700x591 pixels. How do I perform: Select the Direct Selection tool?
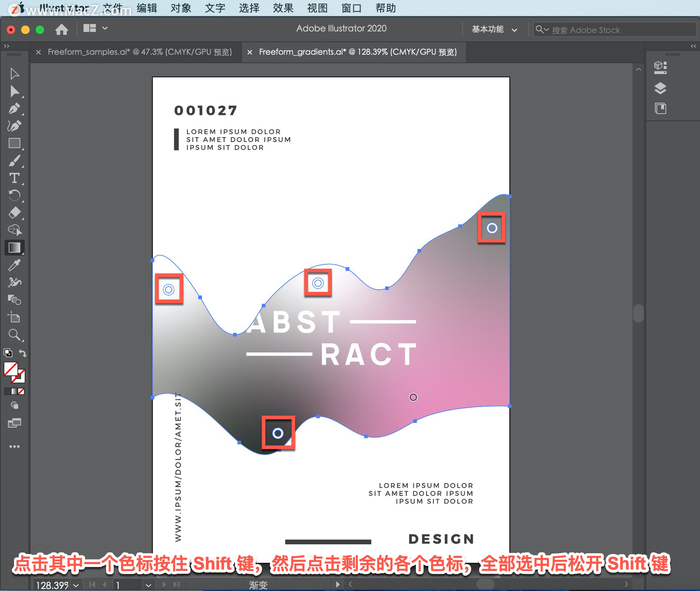click(14, 91)
